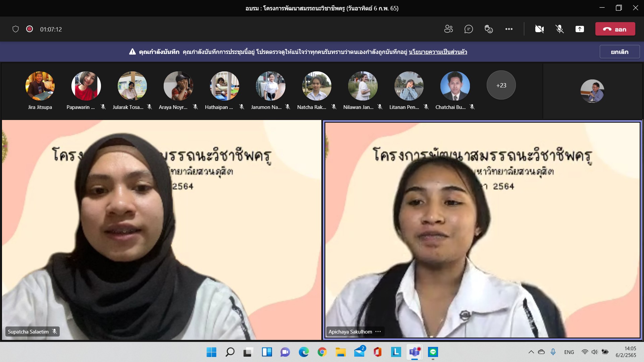Open options ellipsis for Apichaya Sakulhom
This screenshot has width=644, height=362.
[378, 331]
